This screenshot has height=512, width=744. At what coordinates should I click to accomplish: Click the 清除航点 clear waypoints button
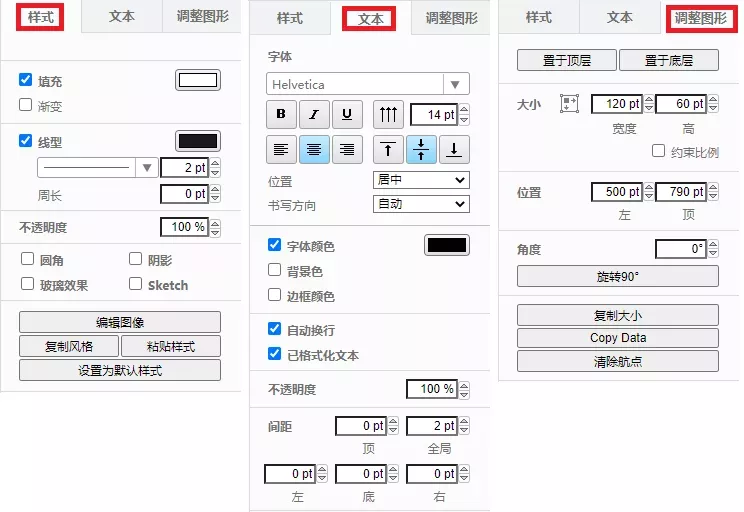click(x=618, y=362)
